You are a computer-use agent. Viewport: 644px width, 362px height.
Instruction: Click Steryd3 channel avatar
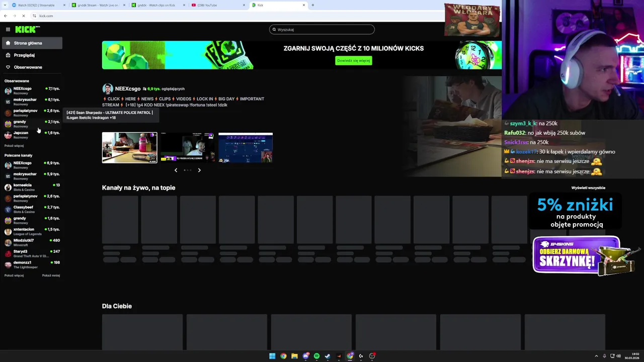tap(8, 253)
